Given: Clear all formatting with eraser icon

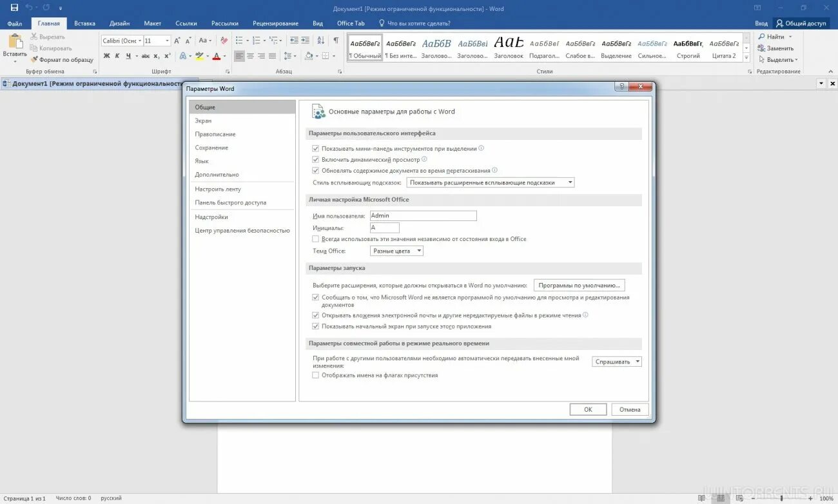Looking at the screenshot, I should [224, 41].
